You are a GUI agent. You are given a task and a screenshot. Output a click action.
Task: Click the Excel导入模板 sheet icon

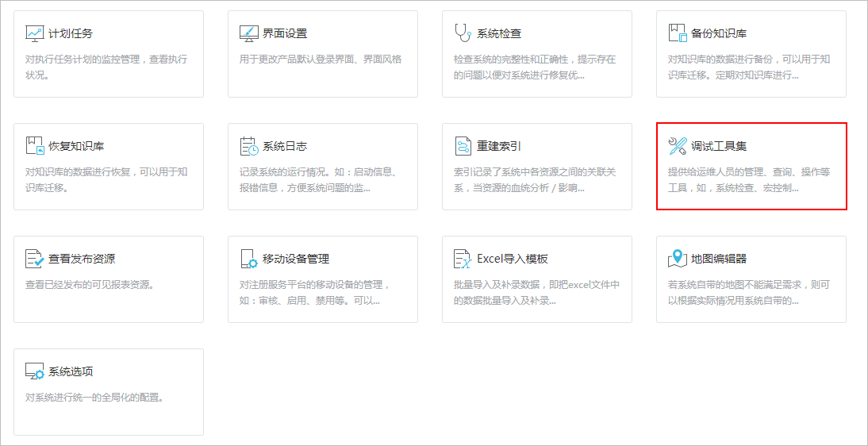click(463, 259)
